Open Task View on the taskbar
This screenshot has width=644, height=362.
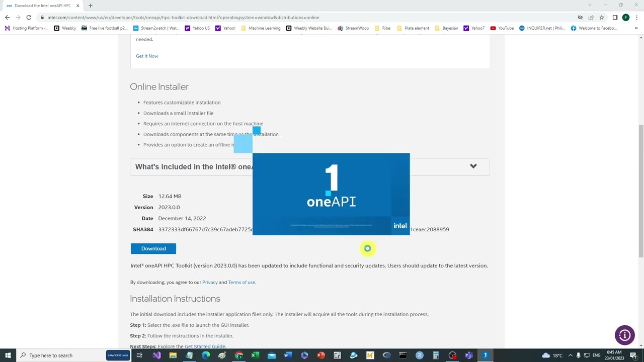[139, 355]
